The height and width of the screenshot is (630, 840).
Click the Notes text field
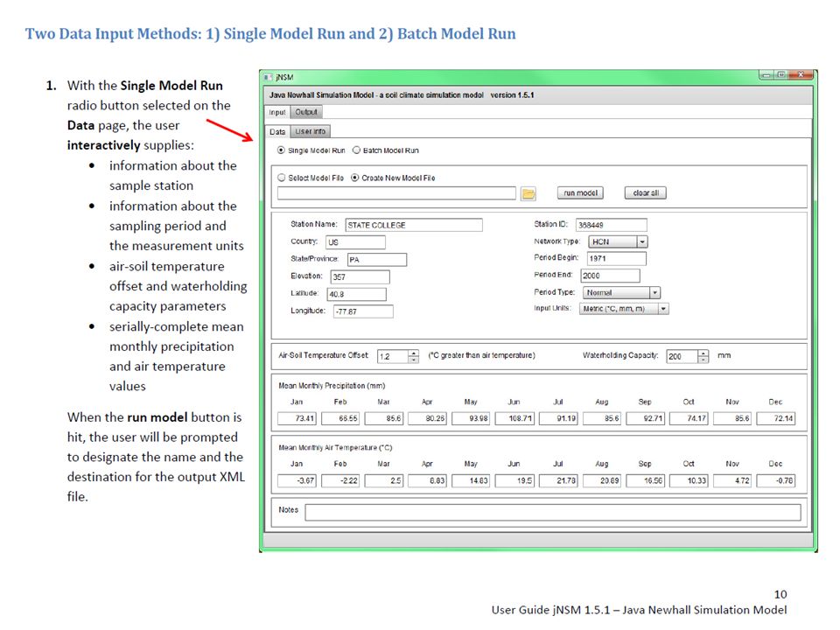(x=553, y=512)
